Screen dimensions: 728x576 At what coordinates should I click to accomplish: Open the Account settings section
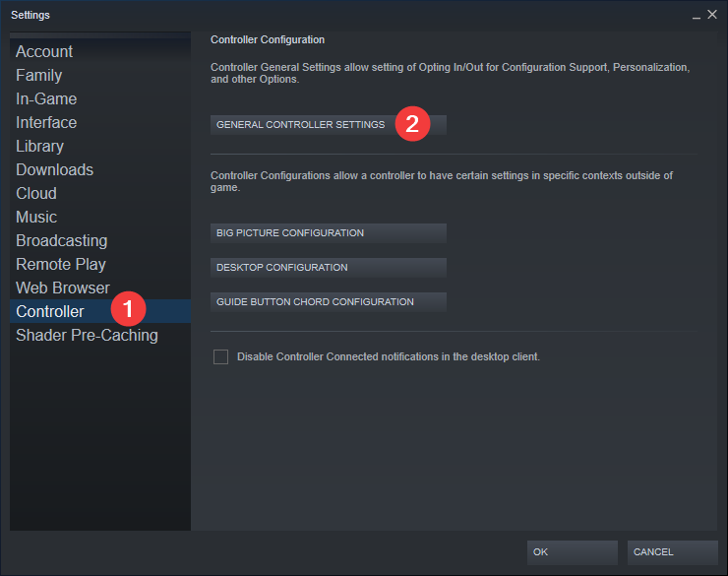(x=44, y=52)
